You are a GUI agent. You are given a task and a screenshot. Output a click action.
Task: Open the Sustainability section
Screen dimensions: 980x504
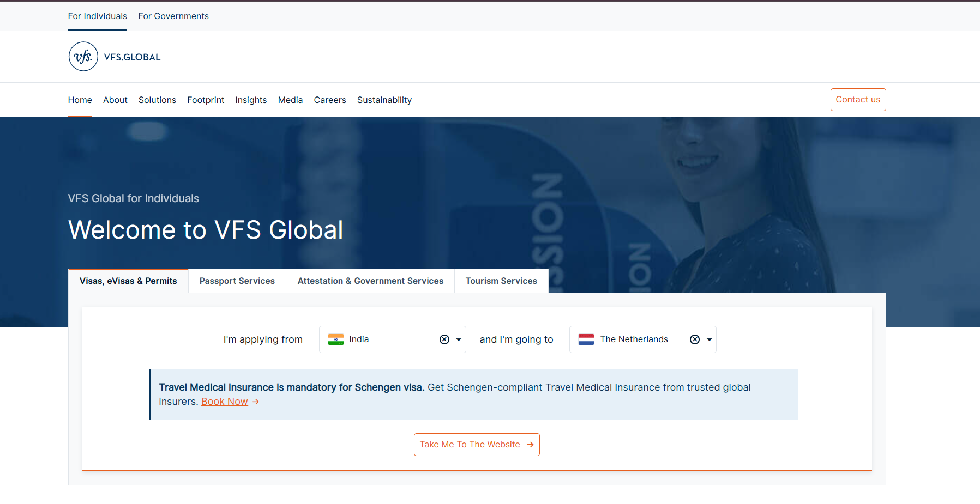(x=384, y=100)
